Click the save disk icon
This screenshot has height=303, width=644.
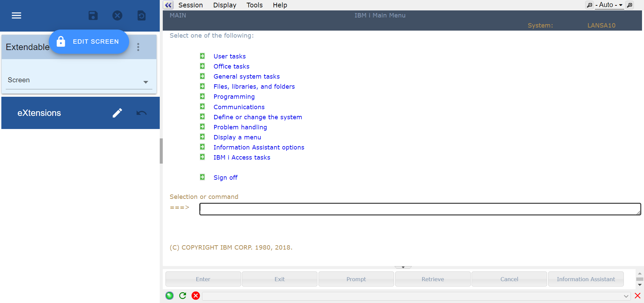click(x=93, y=15)
